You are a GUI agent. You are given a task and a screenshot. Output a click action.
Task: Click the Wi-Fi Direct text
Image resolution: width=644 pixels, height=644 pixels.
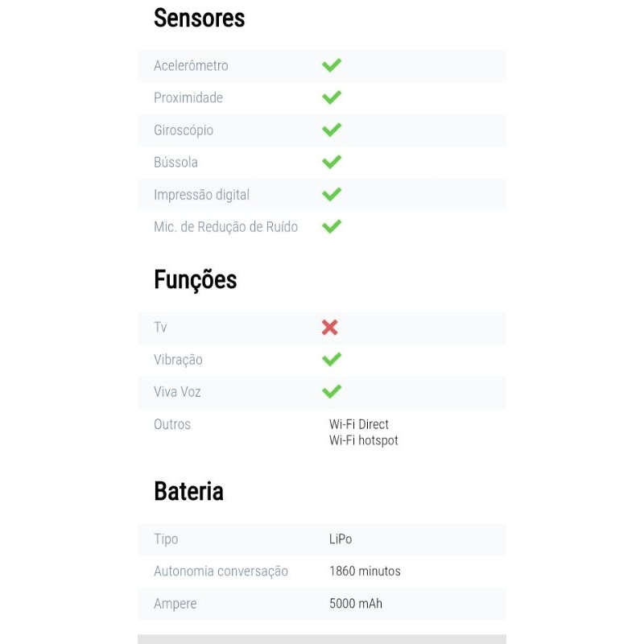pos(359,424)
